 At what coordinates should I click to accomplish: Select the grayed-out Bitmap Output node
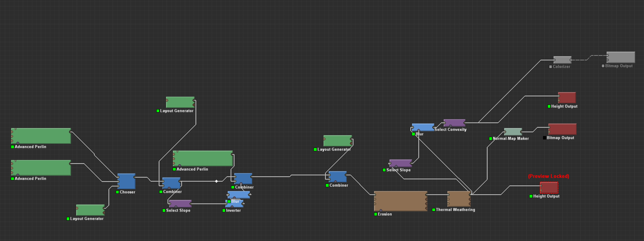tap(621, 57)
